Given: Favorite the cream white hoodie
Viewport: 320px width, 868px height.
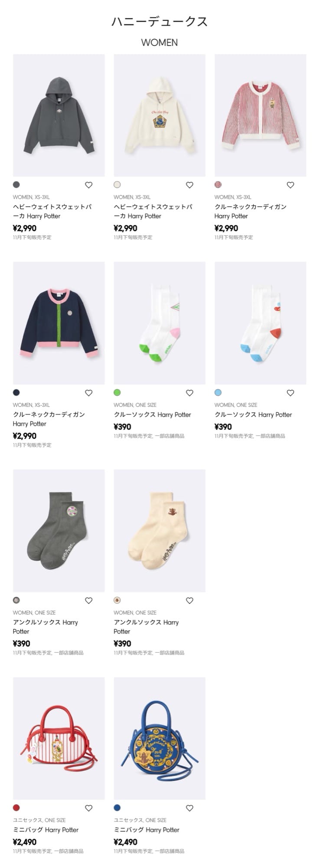Looking at the screenshot, I should [x=189, y=185].
